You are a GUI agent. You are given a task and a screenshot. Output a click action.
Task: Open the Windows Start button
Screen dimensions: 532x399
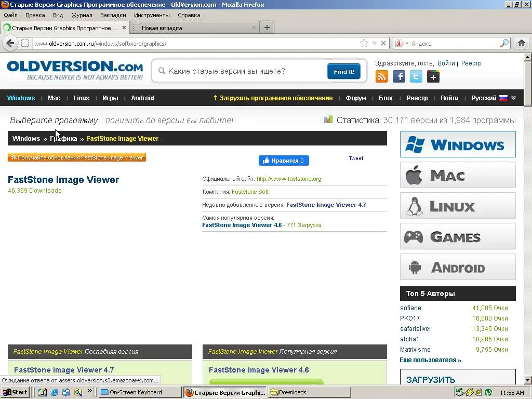(16, 392)
